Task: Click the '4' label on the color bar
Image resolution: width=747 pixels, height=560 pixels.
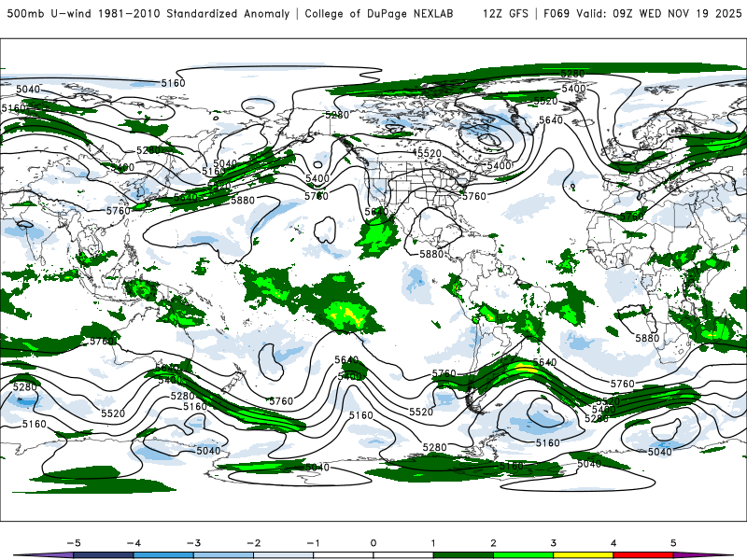Action: tap(613, 543)
